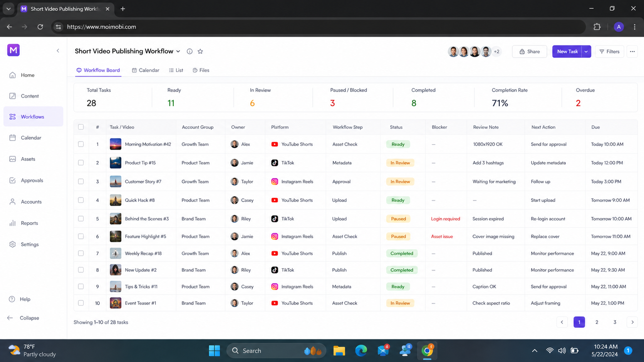The height and width of the screenshot is (362, 644).
Task: Click the TikTok icon in Product Tip #15 row
Action: point(275,163)
